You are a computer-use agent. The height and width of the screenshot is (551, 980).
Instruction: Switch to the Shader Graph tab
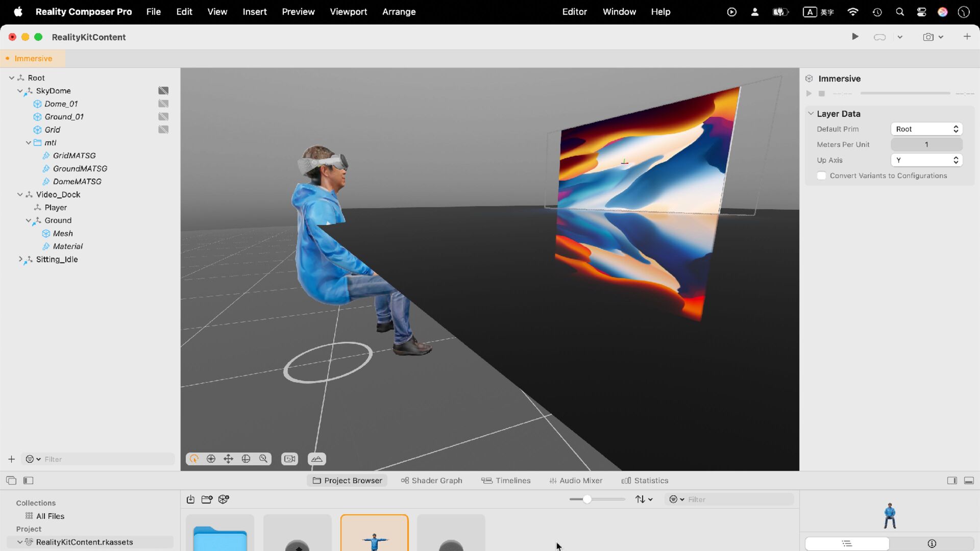[431, 481]
